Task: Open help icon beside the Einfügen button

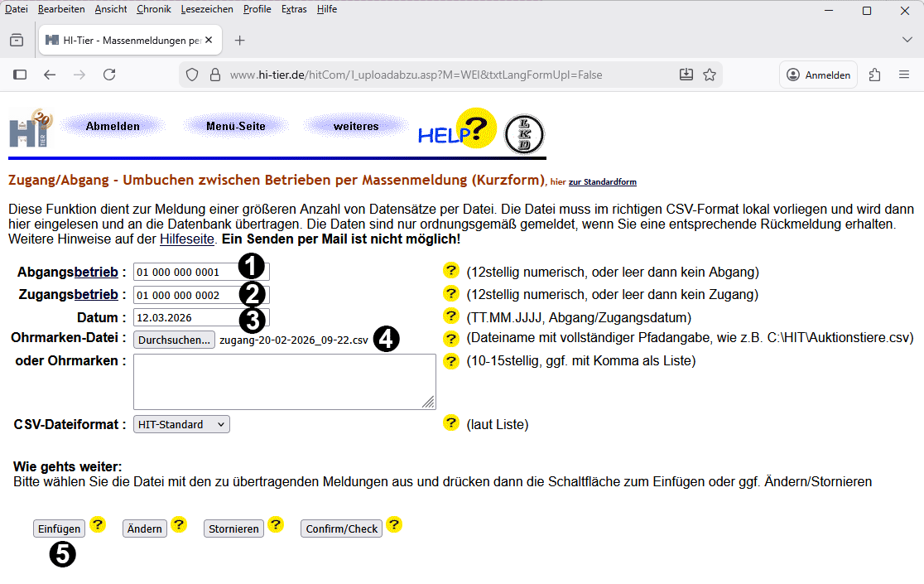Action: pos(98,524)
